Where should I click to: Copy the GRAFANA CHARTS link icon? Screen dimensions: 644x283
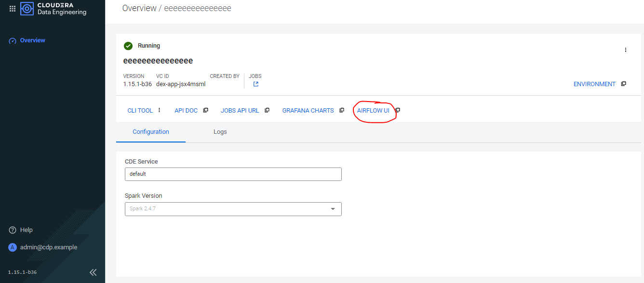[x=342, y=110]
